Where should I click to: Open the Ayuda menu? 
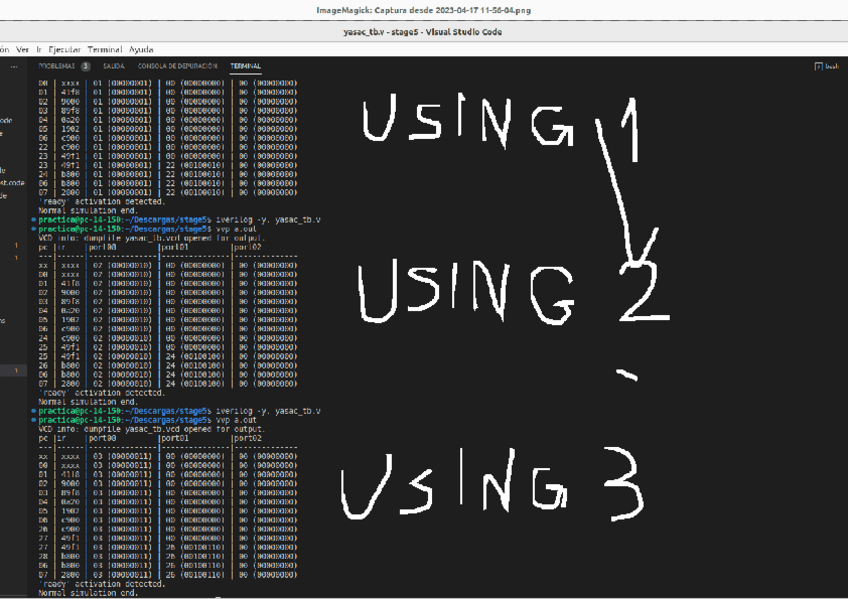pyautogui.click(x=141, y=49)
